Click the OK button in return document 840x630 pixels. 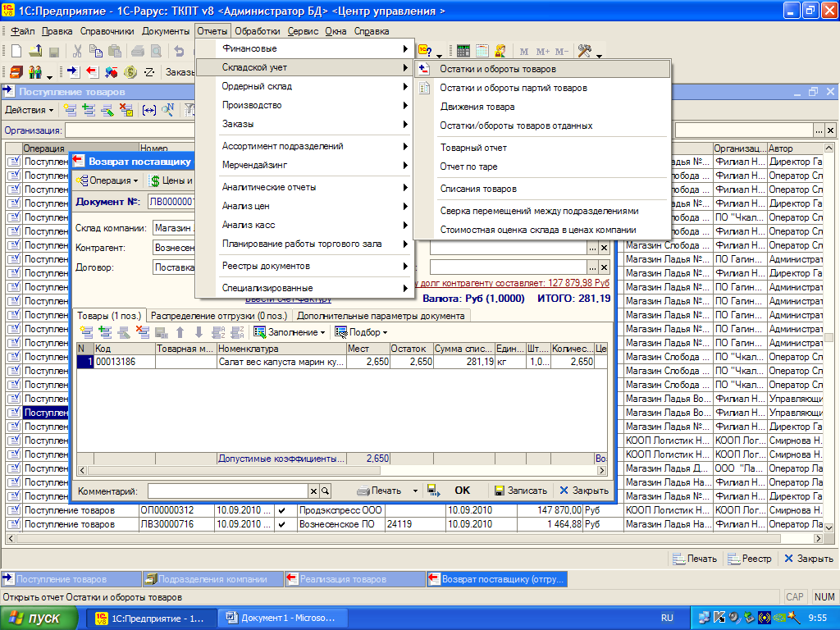point(462,491)
